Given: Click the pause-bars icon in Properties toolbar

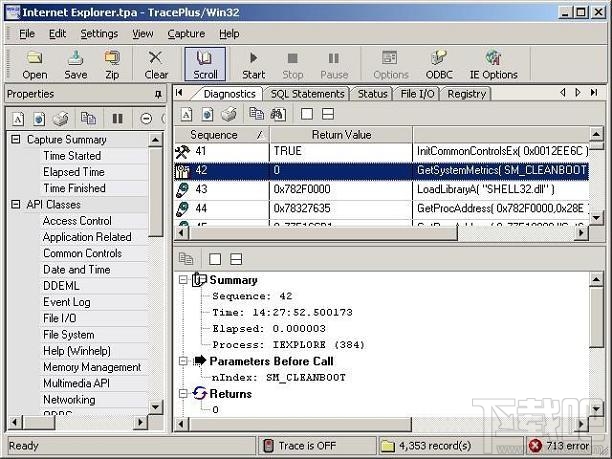Looking at the screenshot, I should click(117, 118).
